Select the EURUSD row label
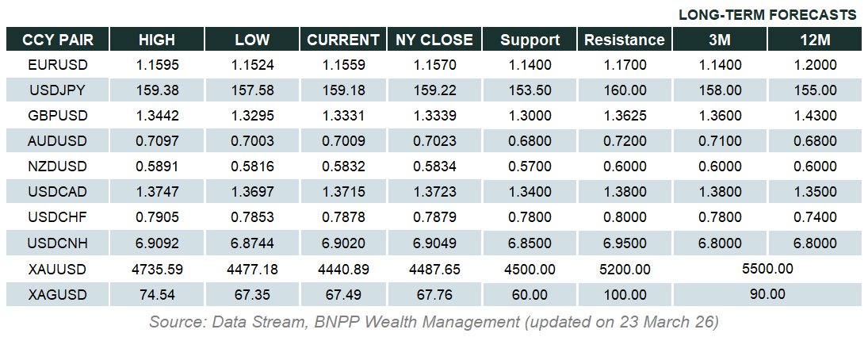Image resolution: width=868 pixels, height=337 pixels. point(55,65)
